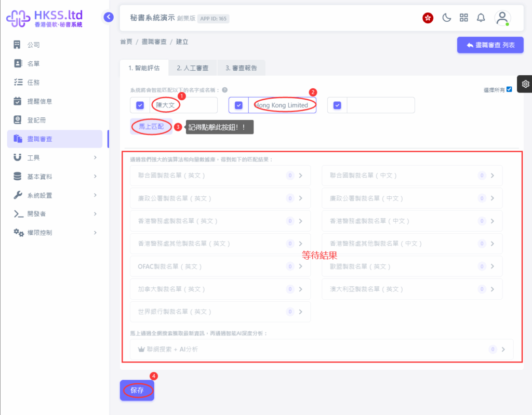The height and width of the screenshot is (415, 532).
Task: Toggle the checkbox beside Hong Kong Limited
Action: pos(238,105)
